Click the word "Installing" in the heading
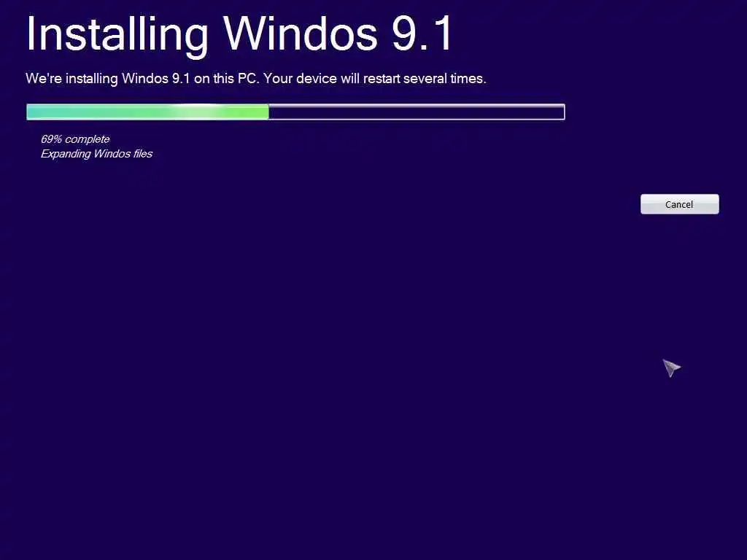Image resolution: width=747 pixels, height=560 pixels. 117,34
